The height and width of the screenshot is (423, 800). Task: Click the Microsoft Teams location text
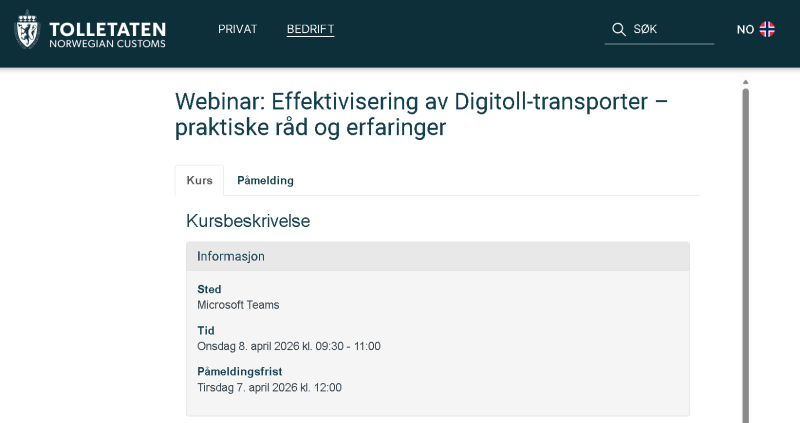[238, 305]
